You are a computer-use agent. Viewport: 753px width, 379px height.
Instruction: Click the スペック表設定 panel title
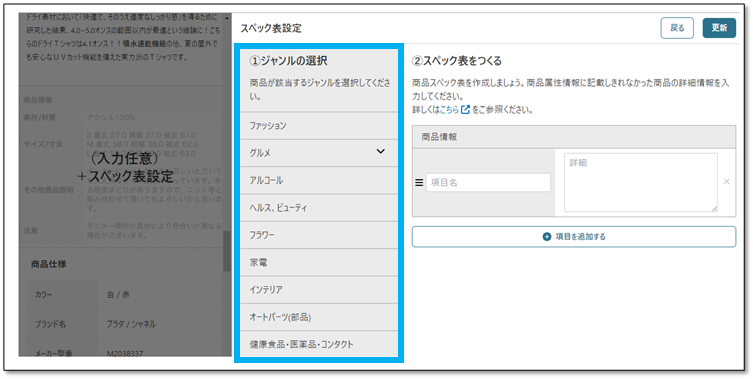point(271,28)
